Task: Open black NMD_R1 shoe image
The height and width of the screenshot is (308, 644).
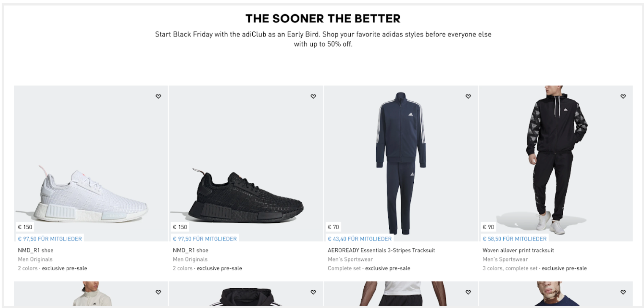Action: [246, 163]
